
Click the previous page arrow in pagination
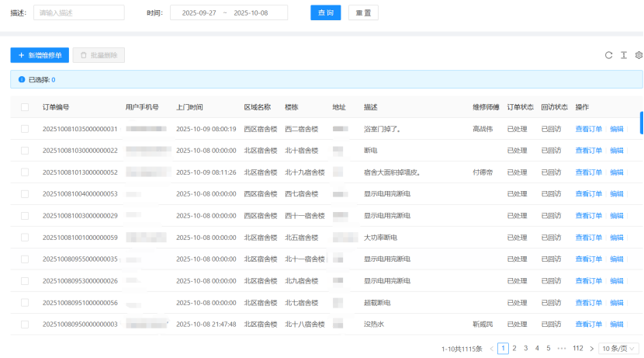coord(491,349)
